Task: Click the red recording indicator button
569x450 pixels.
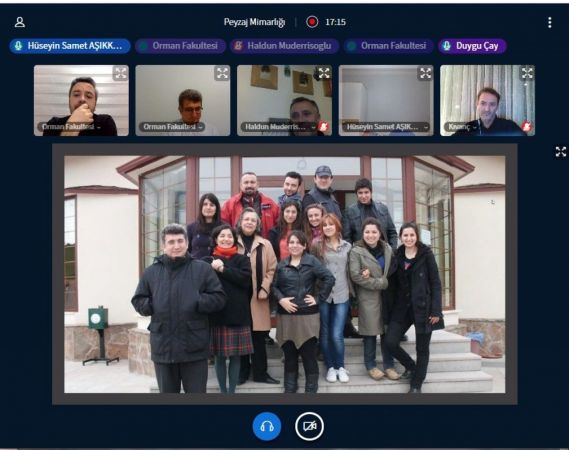Action: [x=312, y=22]
